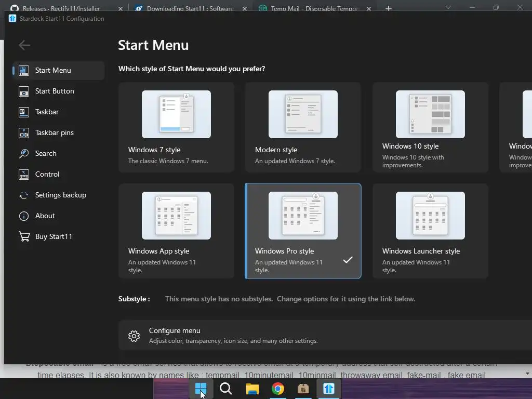Click the Configure menu gear icon
Image resolution: width=532 pixels, height=399 pixels.
pos(134,336)
